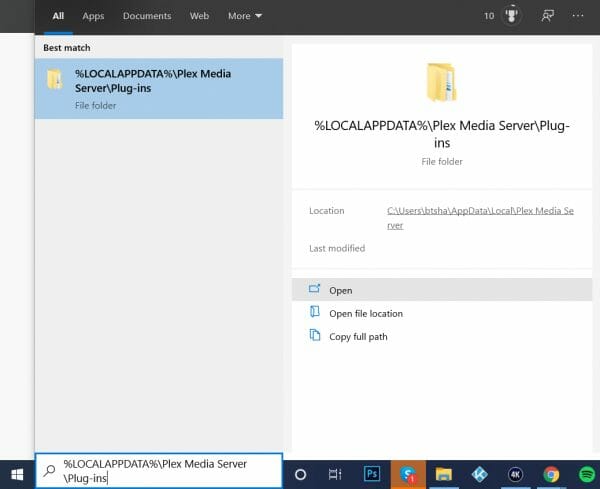Click the Cortana circle icon
The image size is (600, 489).
coord(300,474)
